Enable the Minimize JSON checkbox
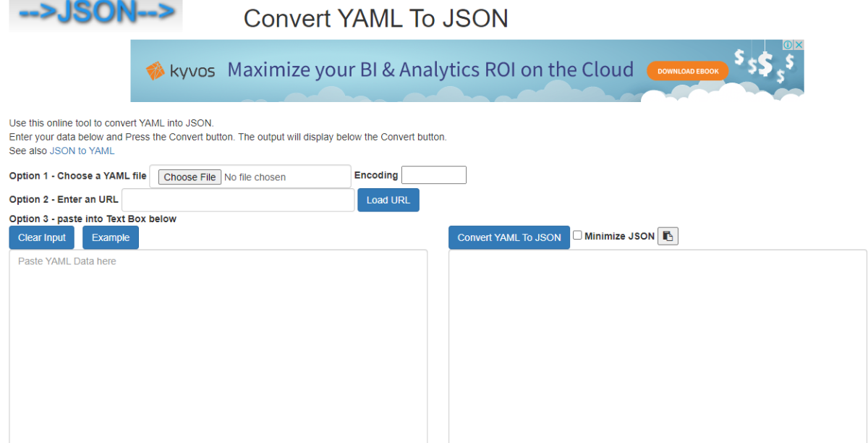Screen dimensions: 868x443 click(577, 234)
